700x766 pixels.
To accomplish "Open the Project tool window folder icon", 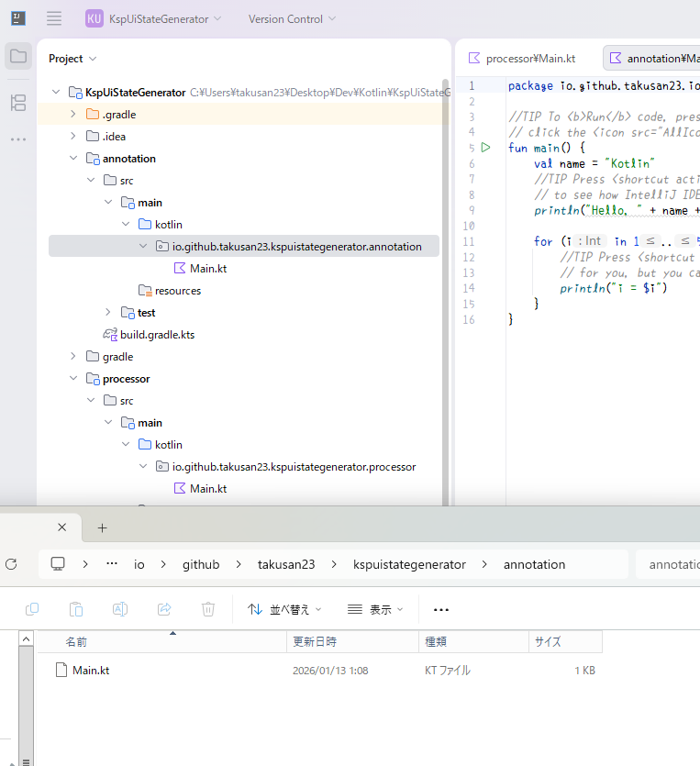I will [x=18, y=57].
